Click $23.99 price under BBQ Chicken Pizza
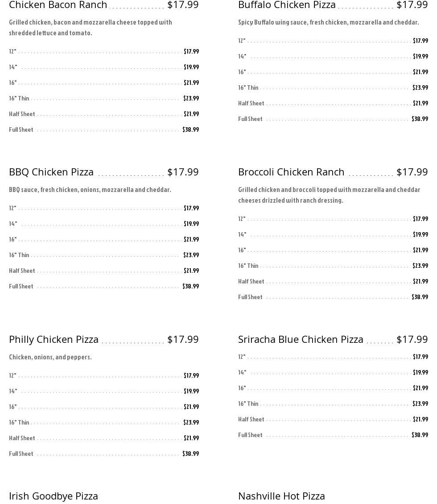Screen dimensions: 437x504 191,255
